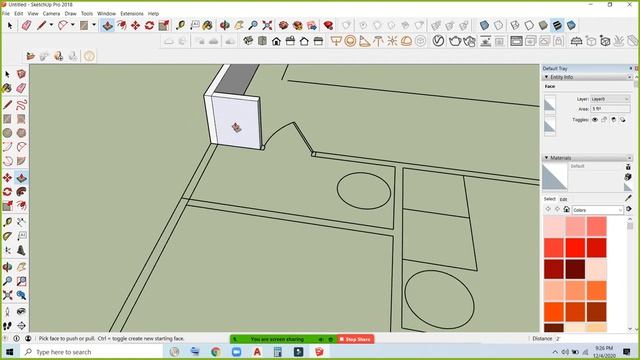The height and width of the screenshot is (360, 640).
Task: Toggle the Hidden eye in Entity Info
Action: tap(595, 120)
